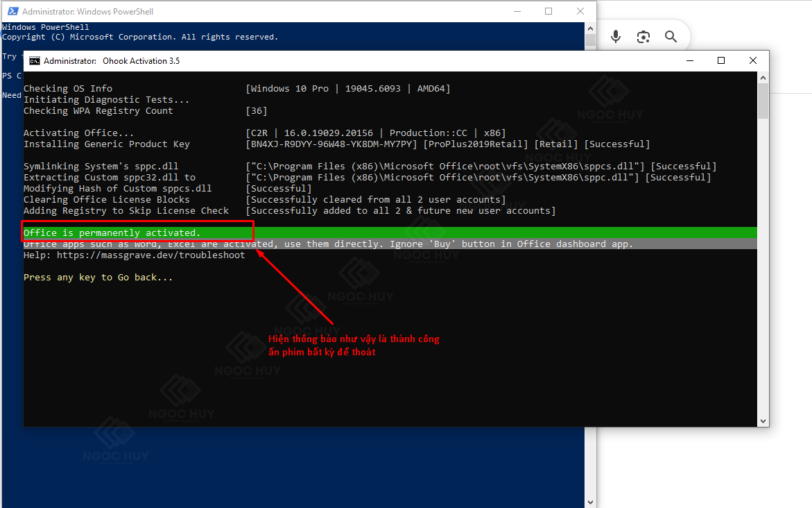812x508 pixels.
Task: Click the PowerShell icon in the title bar
Action: (12, 11)
